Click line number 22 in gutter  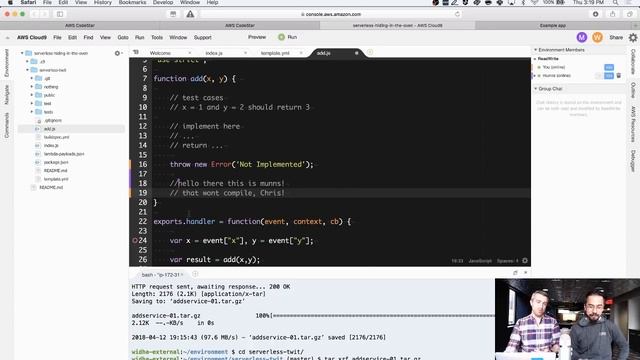[x=142, y=222]
